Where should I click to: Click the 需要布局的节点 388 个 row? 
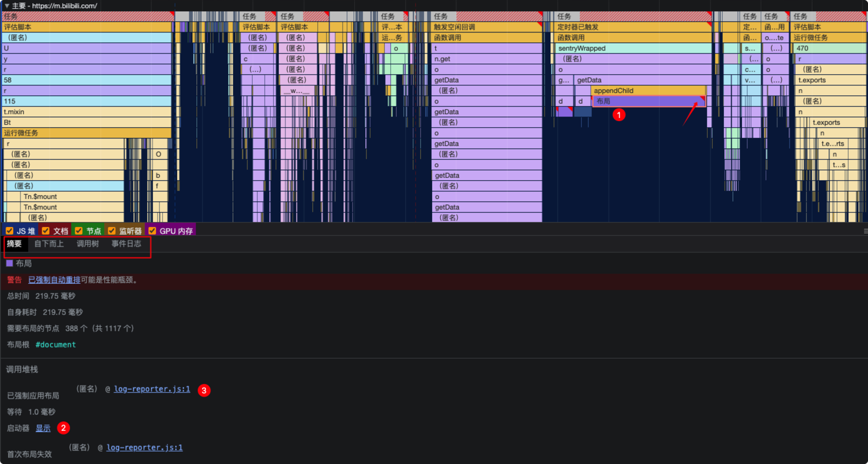tap(70, 328)
